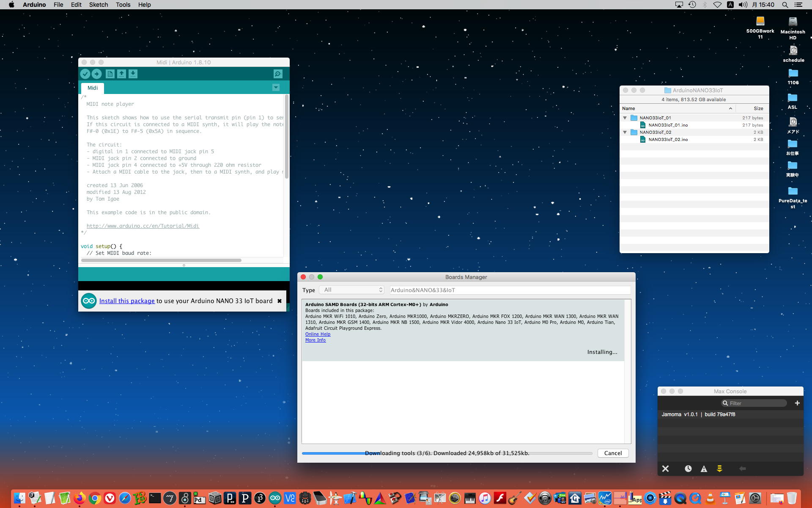Toggle error-only warning triangle in Max Console
Screen dimensions: 812x508
point(704,469)
